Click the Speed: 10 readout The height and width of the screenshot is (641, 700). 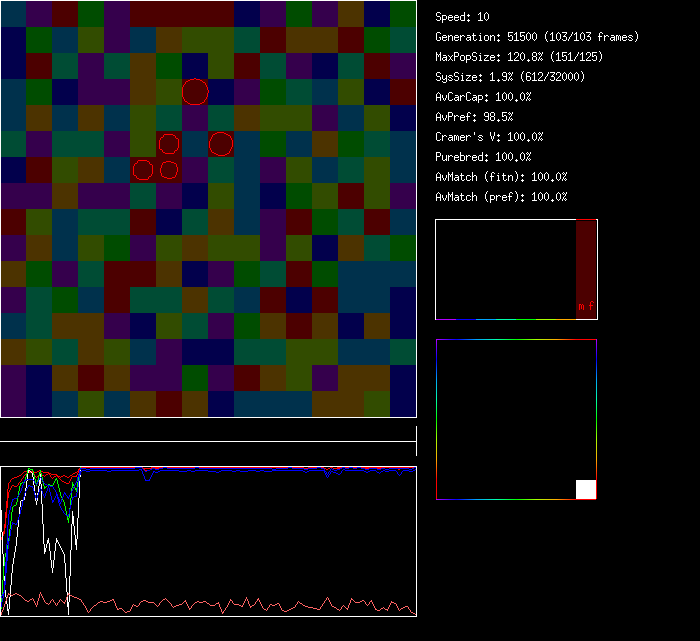pos(462,17)
